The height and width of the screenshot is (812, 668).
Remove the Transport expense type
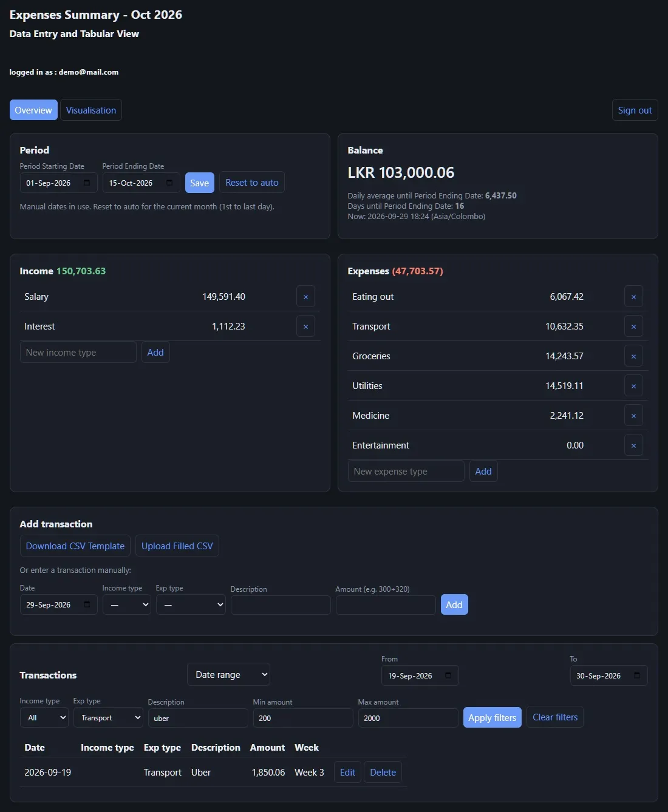[x=633, y=326]
